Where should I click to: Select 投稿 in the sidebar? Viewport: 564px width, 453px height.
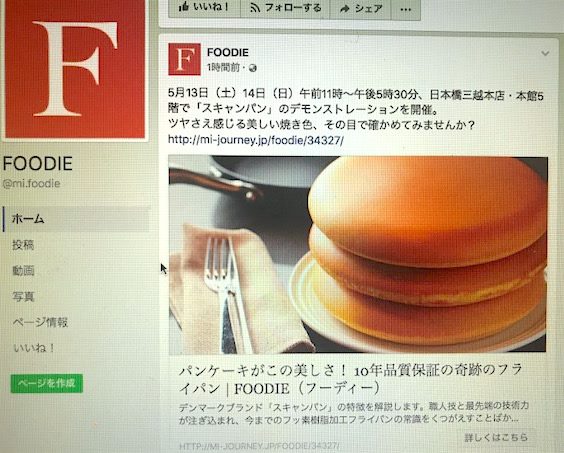[x=23, y=245]
